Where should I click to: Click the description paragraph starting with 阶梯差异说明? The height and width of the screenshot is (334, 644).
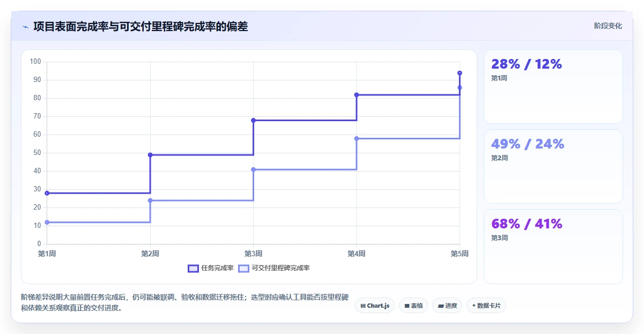coord(185,302)
